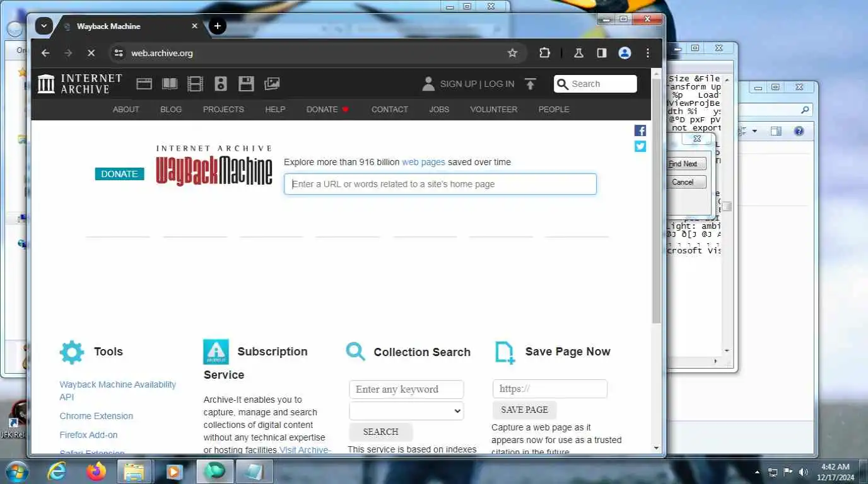This screenshot has width=868, height=484.
Task: Click the user avatar icon beside SIGN UP
Action: 428,84
